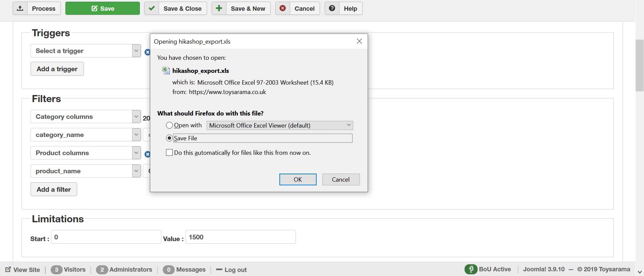Remove the Product columns filter via blue X

point(147,154)
